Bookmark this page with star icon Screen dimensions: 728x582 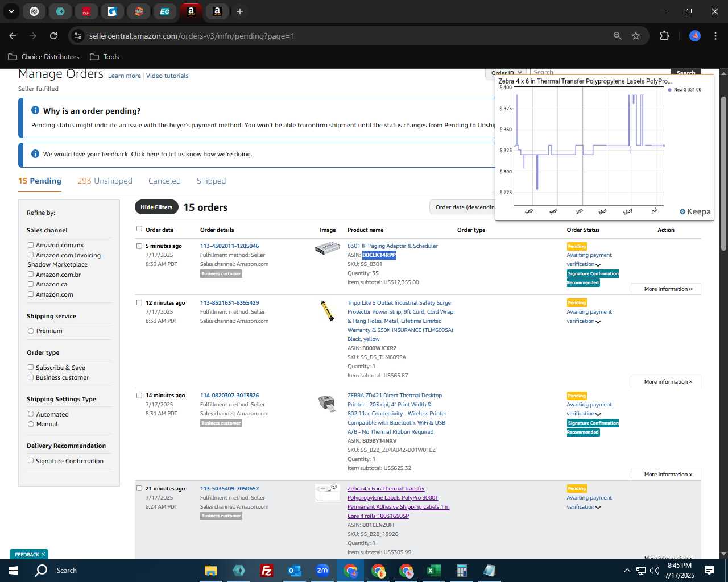(x=636, y=36)
